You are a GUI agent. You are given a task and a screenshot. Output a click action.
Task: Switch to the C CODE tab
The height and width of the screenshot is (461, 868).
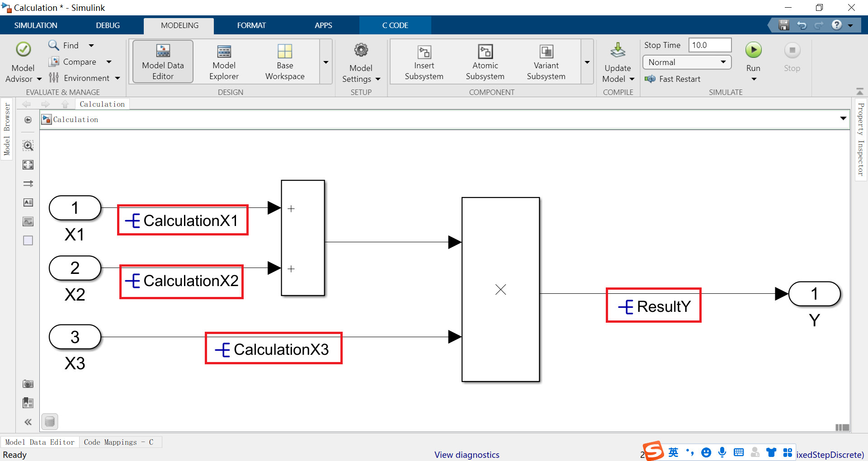pyautogui.click(x=395, y=25)
